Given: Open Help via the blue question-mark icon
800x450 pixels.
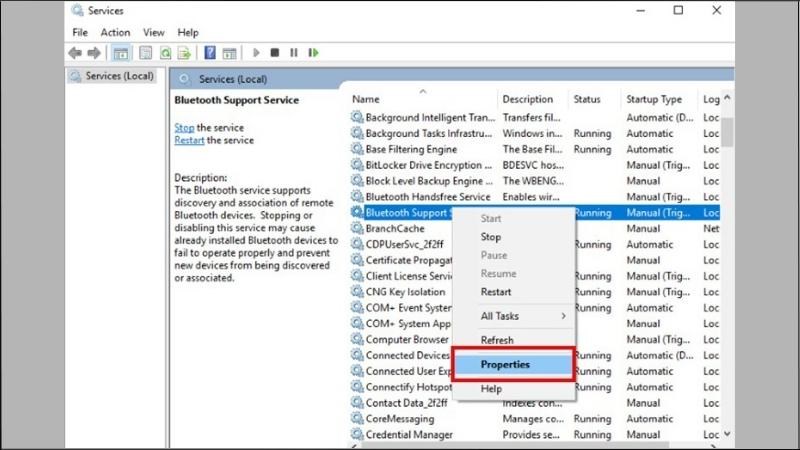Looking at the screenshot, I should (211, 52).
